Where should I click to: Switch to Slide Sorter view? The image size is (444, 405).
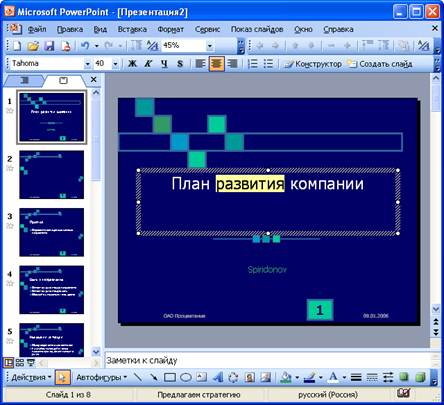point(20,362)
